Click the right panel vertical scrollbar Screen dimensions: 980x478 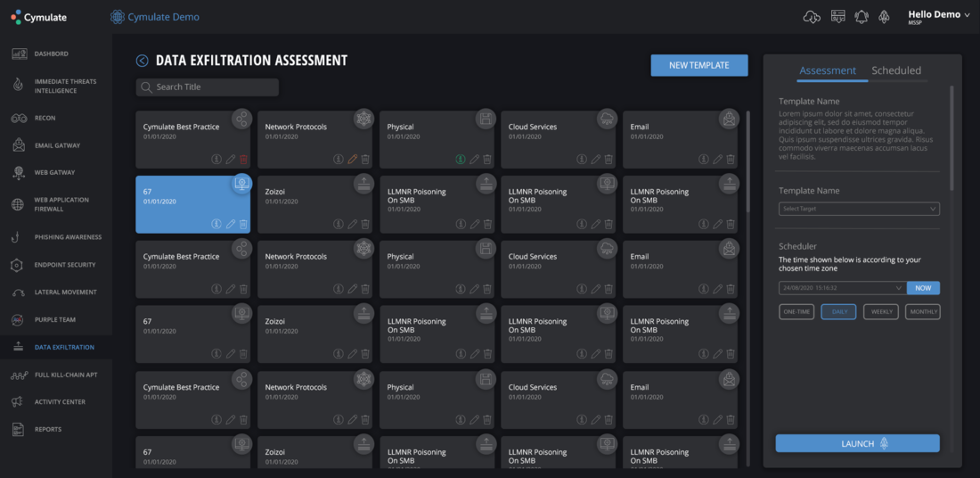(x=951, y=137)
